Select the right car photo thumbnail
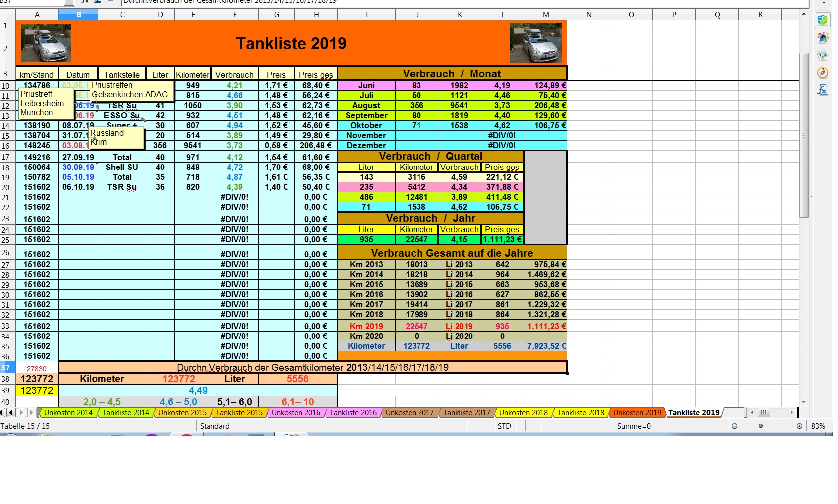This screenshot has width=838, height=504. tap(536, 43)
